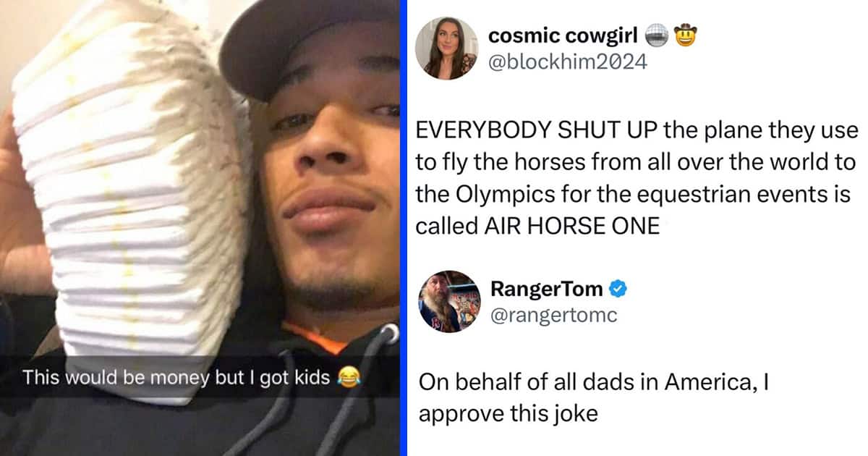Viewport: 868px width, 456px height.
Task: Open the left selfie photo
Action: pos(200,228)
